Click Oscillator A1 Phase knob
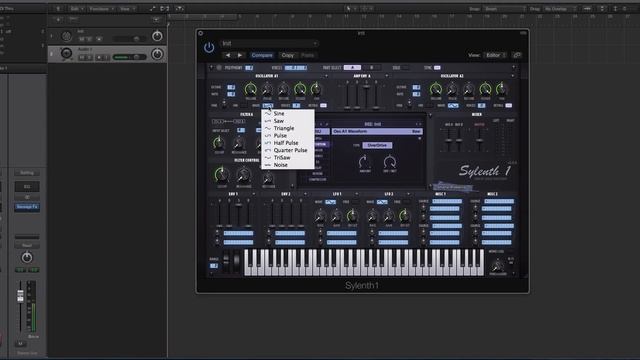This screenshot has width=640, height=360. pyautogui.click(x=267, y=89)
